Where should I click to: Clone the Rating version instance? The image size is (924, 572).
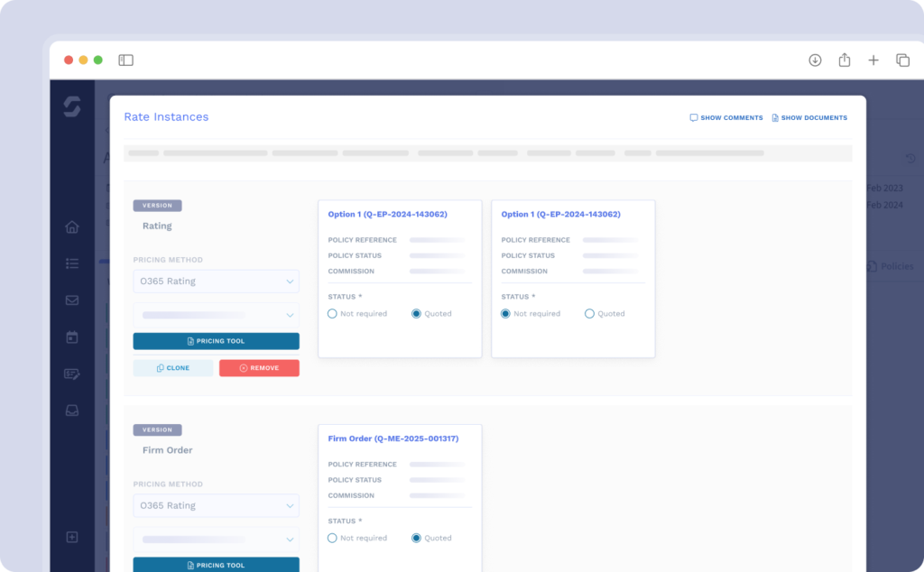[172, 367]
